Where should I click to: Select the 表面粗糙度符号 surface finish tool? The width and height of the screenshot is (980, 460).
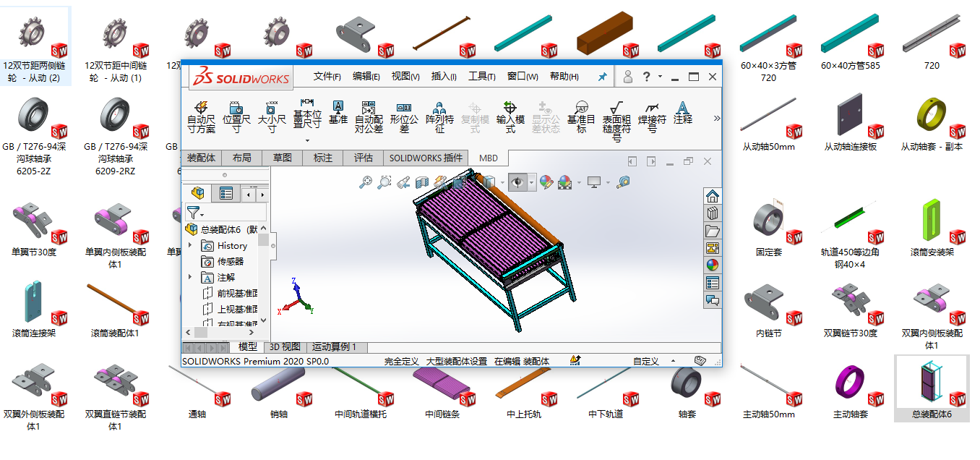[616, 119]
